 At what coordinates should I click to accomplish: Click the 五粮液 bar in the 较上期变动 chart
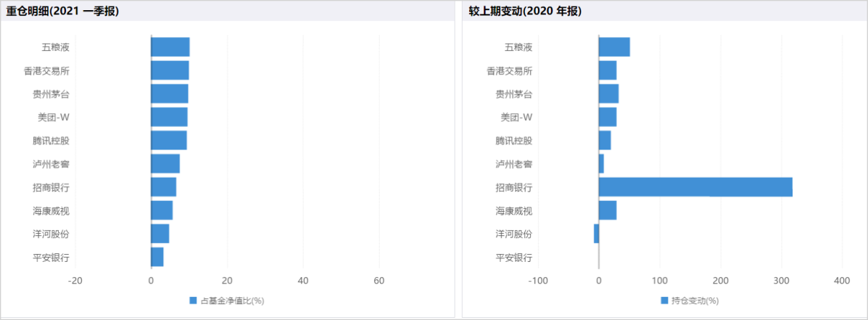pos(614,47)
